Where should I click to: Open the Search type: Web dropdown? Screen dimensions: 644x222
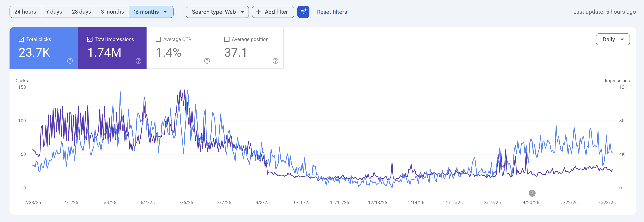pyautogui.click(x=217, y=12)
